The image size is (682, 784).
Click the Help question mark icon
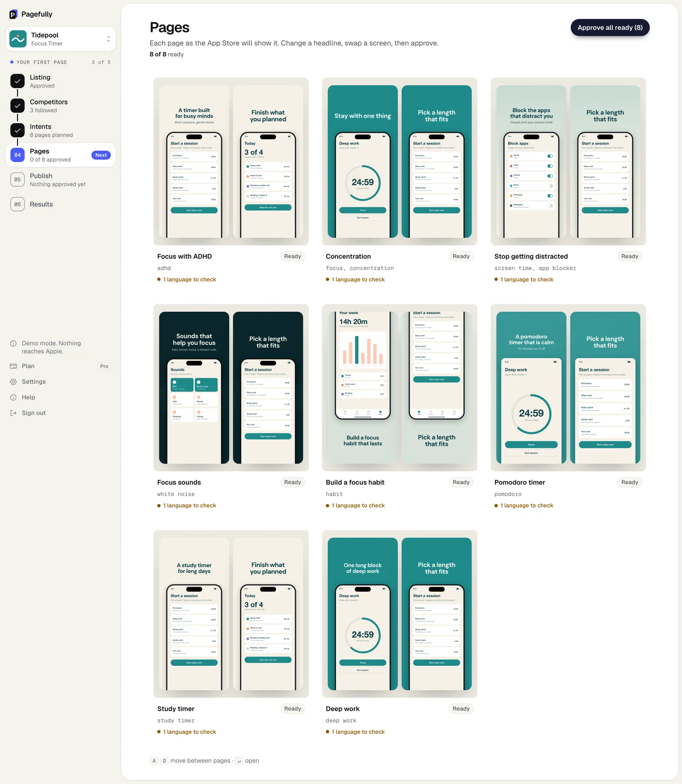(x=13, y=397)
